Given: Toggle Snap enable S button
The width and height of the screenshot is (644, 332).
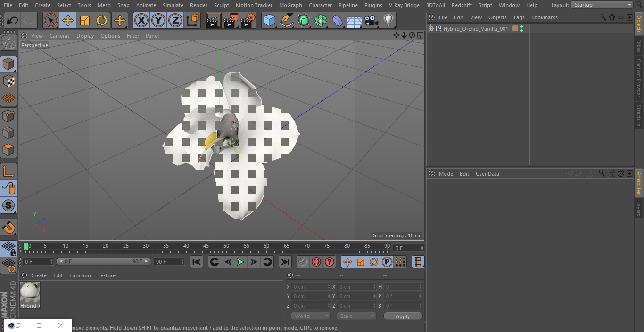Looking at the screenshot, I should (x=8, y=205).
